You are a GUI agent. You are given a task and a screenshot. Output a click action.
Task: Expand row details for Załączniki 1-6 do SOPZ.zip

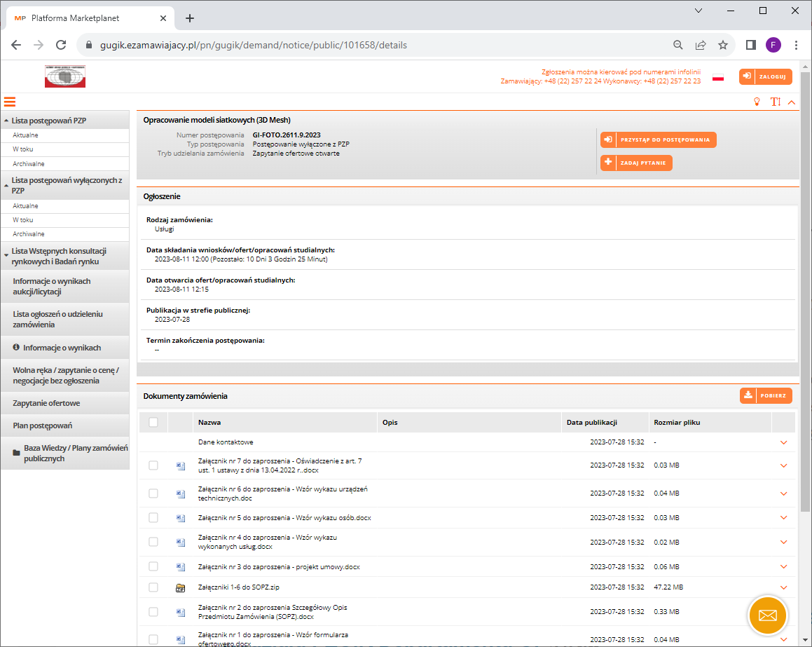[783, 587]
